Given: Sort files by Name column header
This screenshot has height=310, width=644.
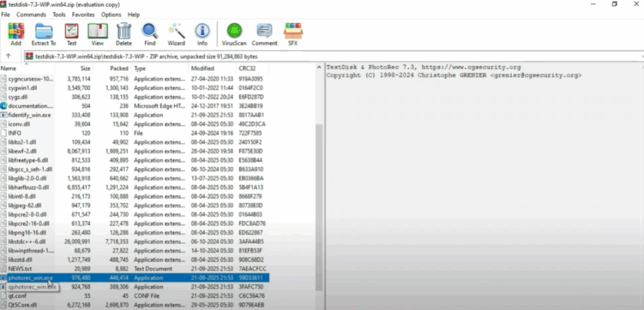Looking at the screenshot, I should click(9, 68).
